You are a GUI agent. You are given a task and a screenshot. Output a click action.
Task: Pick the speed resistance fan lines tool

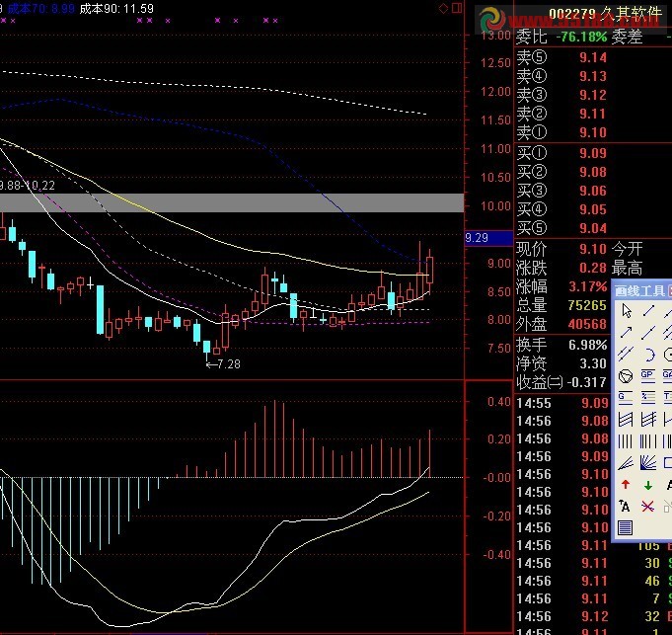point(626,463)
